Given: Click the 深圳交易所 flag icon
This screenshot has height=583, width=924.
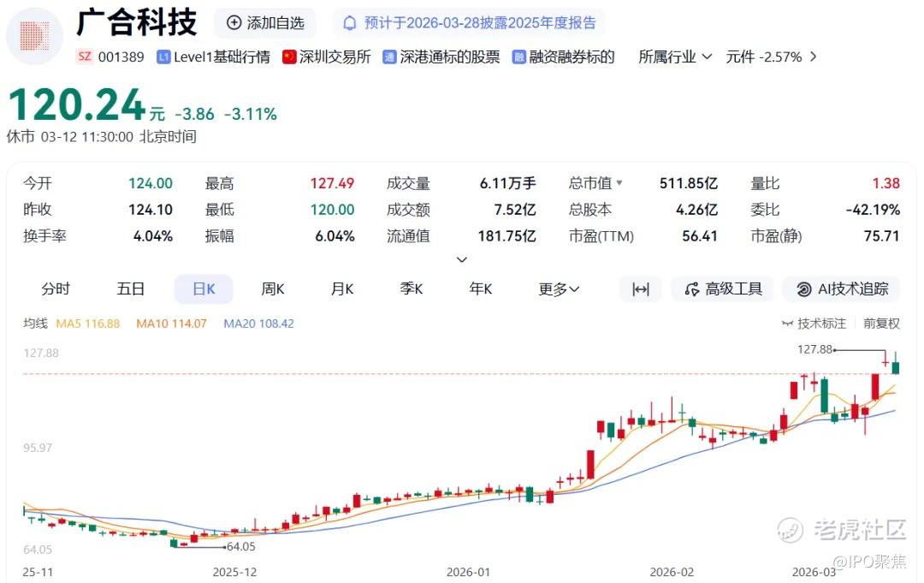Looking at the screenshot, I should coord(289,57).
